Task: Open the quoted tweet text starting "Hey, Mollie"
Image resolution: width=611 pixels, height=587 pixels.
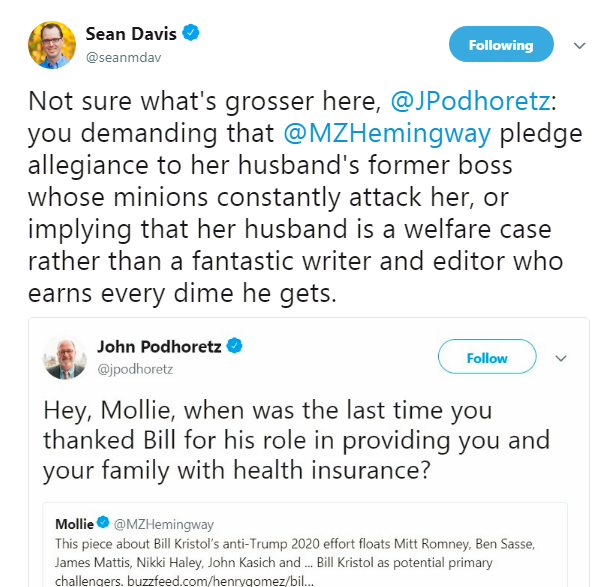Action: tap(296, 440)
